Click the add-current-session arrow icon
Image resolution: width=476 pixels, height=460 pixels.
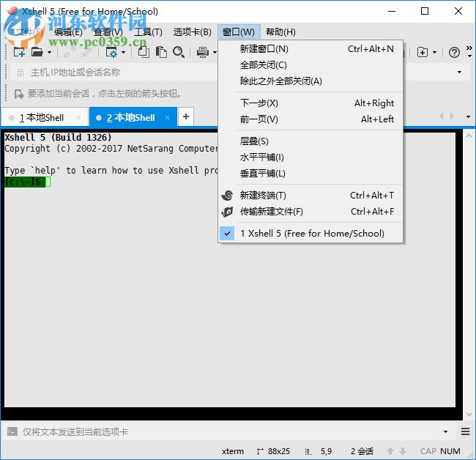[19, 94]
